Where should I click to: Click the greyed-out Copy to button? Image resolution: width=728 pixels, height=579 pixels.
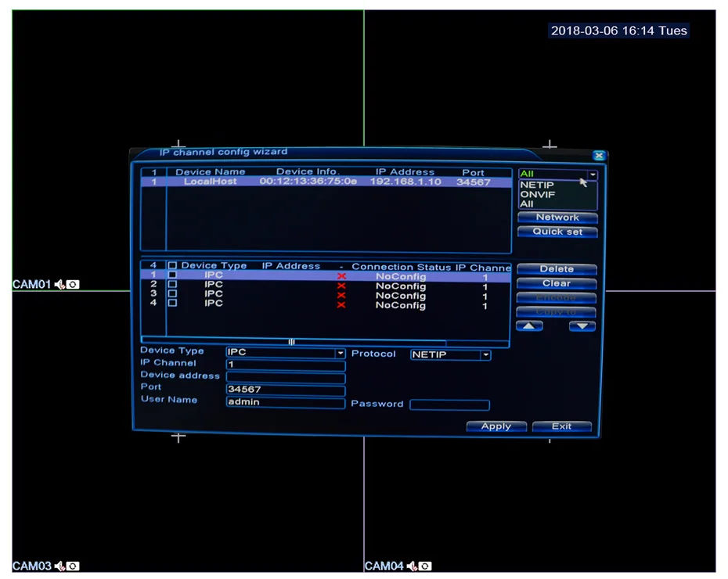click(x=557, y=311)
